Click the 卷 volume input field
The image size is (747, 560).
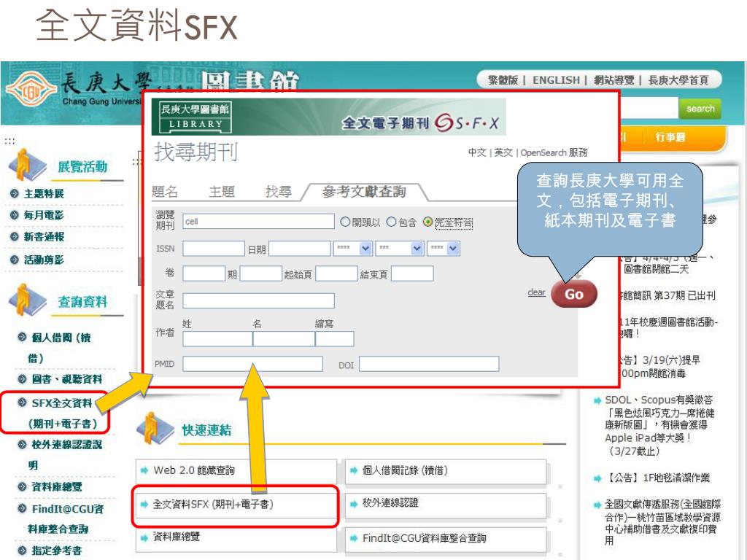point(204,274)
